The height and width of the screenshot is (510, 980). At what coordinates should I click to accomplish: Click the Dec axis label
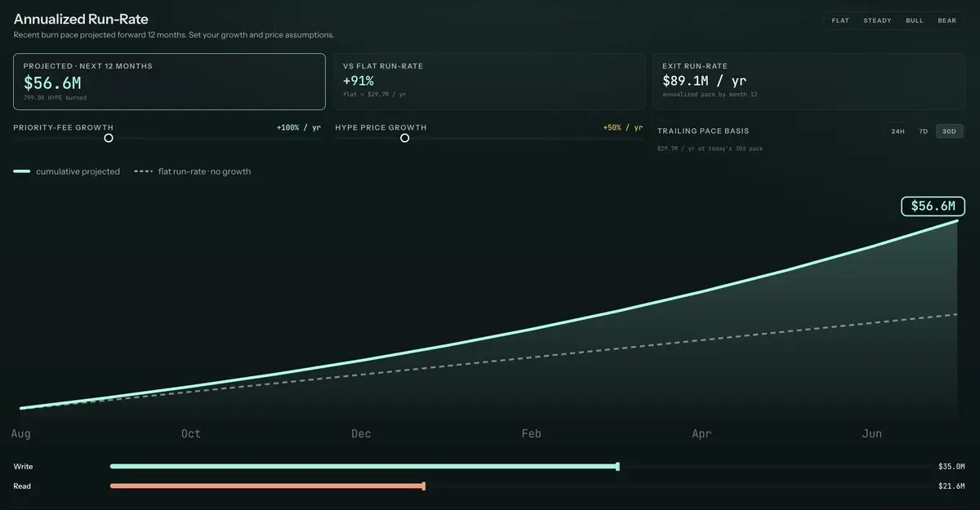pyautogui.click(x=361, y=434)
